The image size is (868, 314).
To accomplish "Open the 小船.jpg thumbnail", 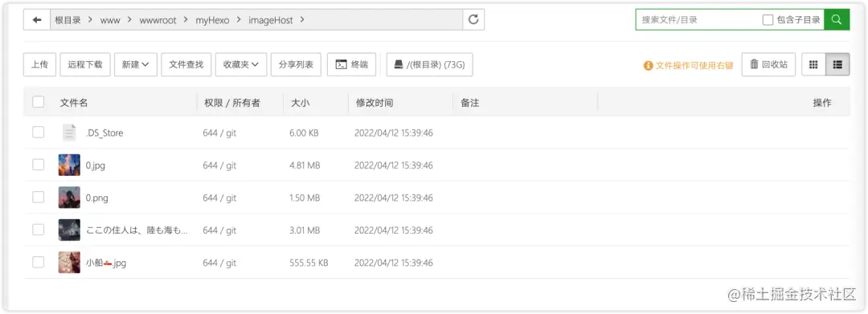I will click(69, 263).
